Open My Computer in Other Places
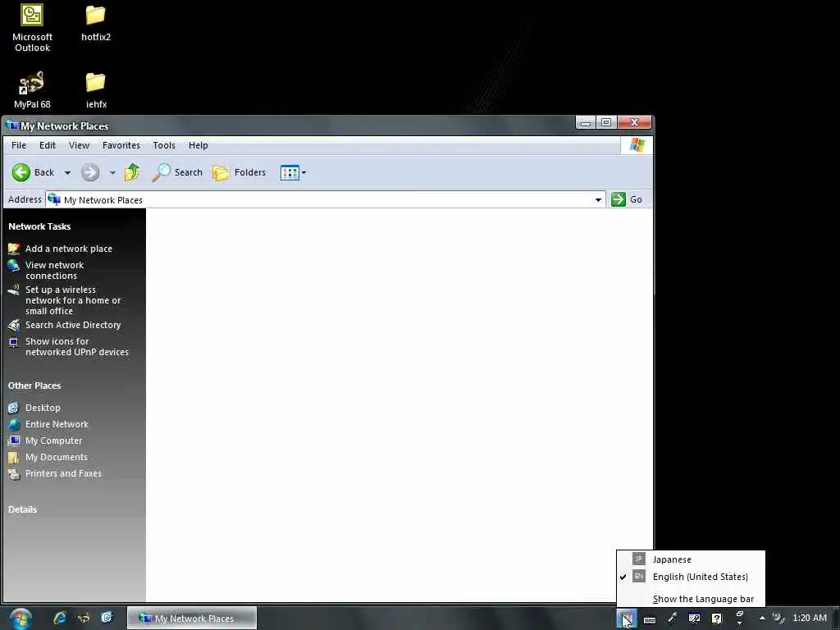This screenshot has height=630, width=840. point(53,441)
